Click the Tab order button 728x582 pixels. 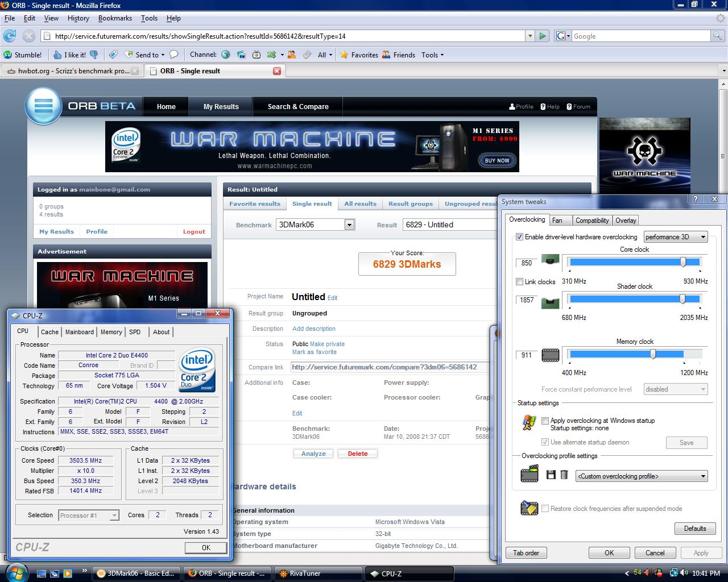(526, 553)
